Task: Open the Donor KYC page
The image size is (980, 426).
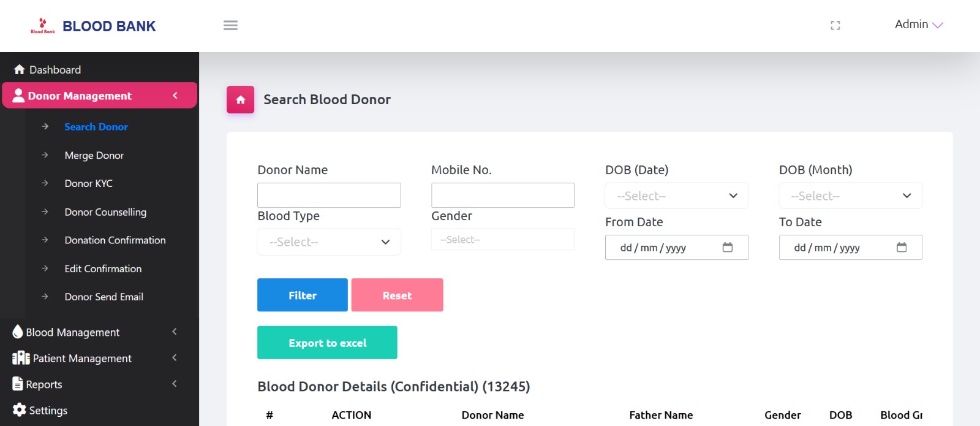Action: [x=88, y=183]
